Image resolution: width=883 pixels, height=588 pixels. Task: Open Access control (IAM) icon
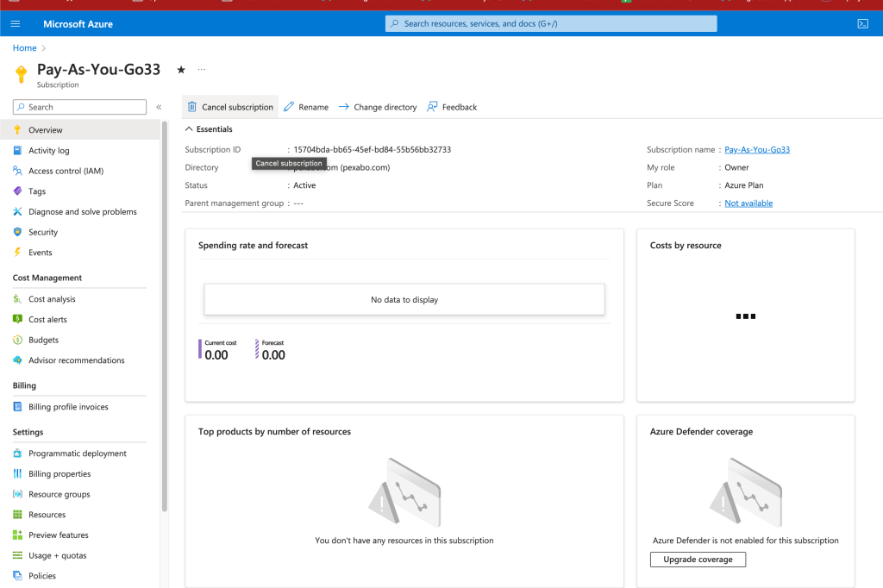click(x=17, y=171)
